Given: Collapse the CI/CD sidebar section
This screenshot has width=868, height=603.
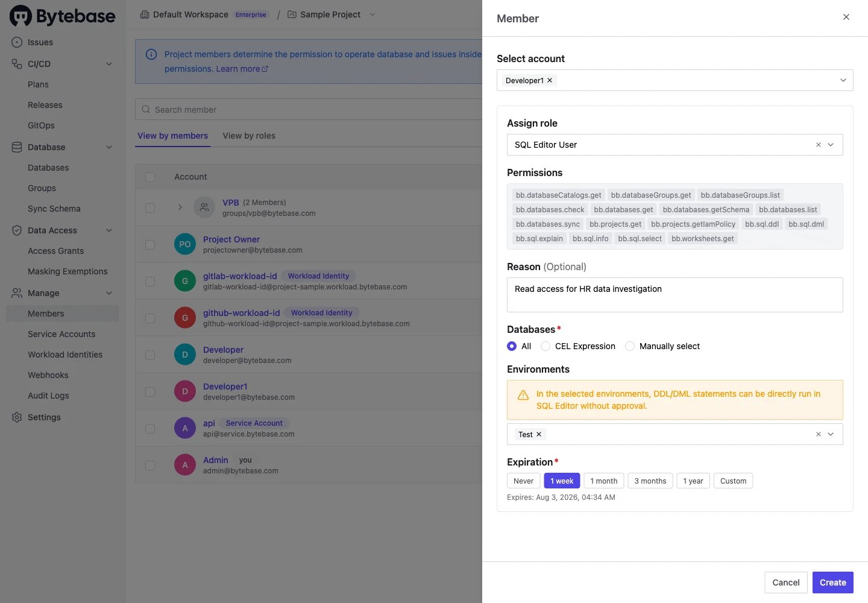Looking at the screenshot, I should tap(109, 64).
